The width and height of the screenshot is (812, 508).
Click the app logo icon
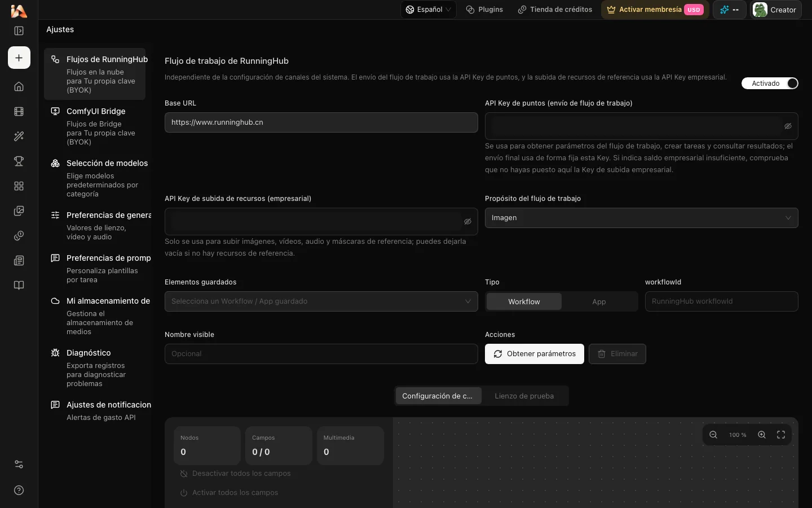point(19,11)
